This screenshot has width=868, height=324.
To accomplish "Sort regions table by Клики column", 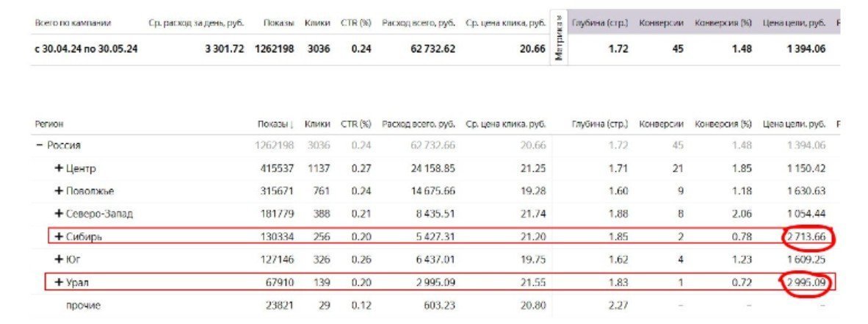I will [x=317, y=124].
